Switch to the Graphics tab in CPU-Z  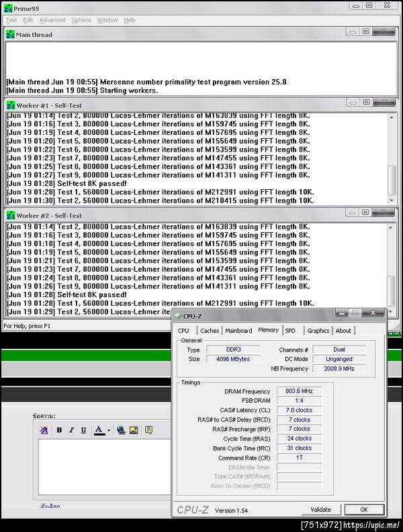coord(318,331)
